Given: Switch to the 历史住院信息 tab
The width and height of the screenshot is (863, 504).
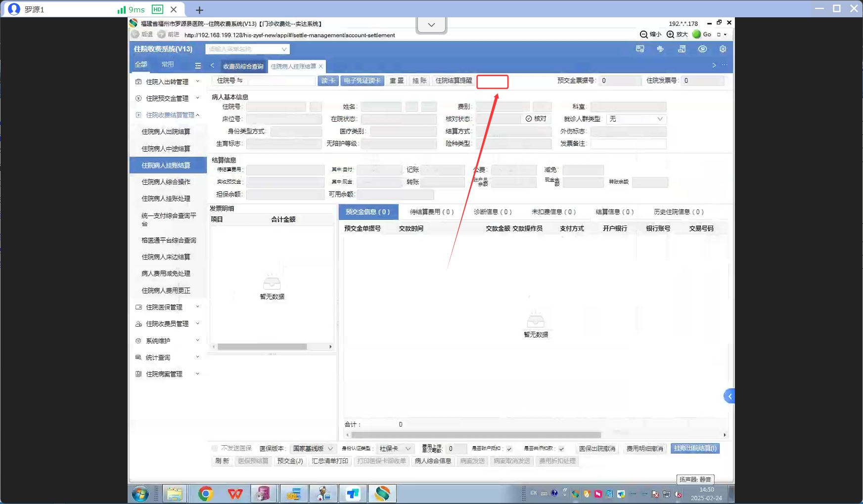Looking at the screenshot, I should pos(679,212).
